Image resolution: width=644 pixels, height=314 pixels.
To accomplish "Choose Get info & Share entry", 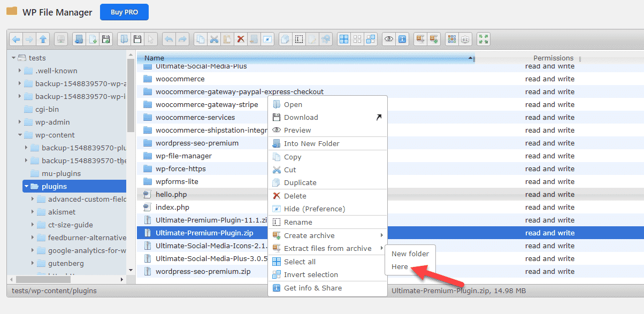I will 327,288.
